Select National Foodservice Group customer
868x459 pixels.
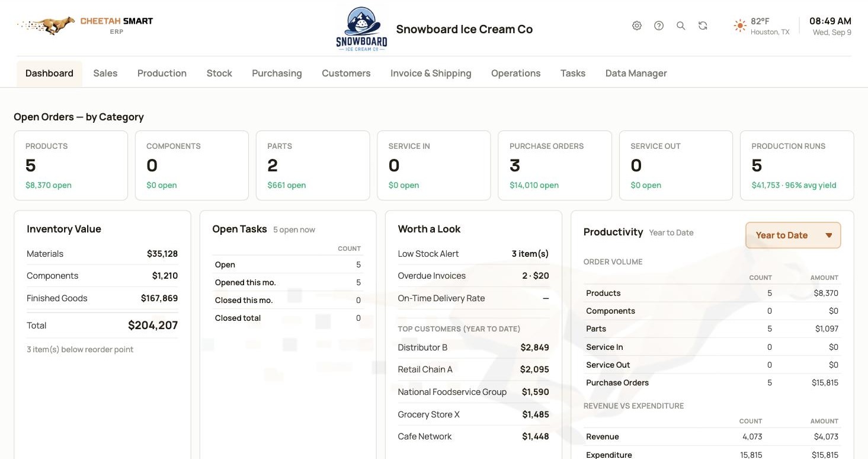point(473,392)
